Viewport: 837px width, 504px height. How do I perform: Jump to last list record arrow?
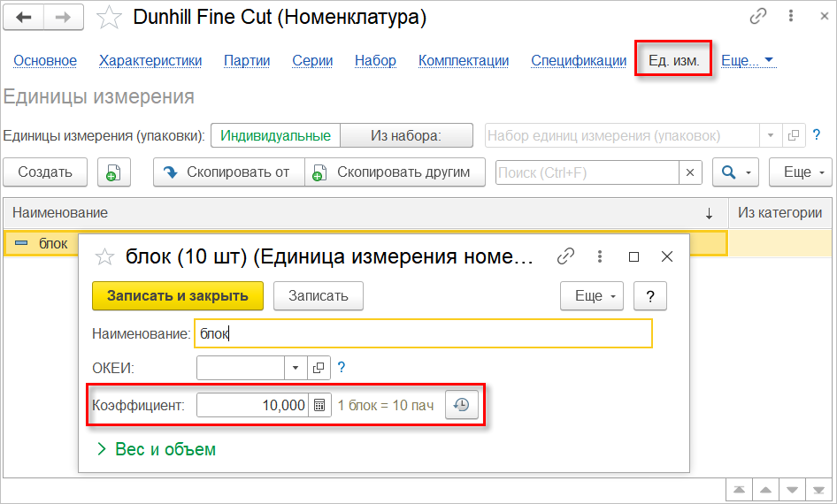(x=818, y=490)
